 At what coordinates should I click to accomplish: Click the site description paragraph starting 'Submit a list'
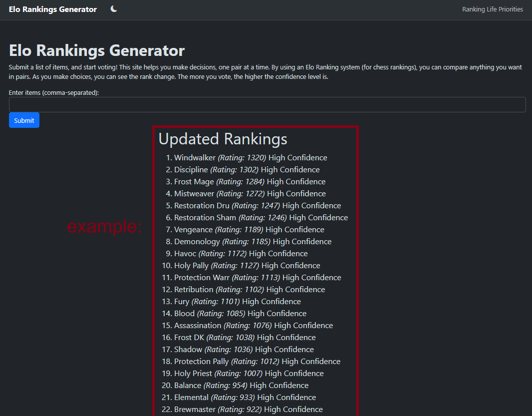tap(266, 72)
